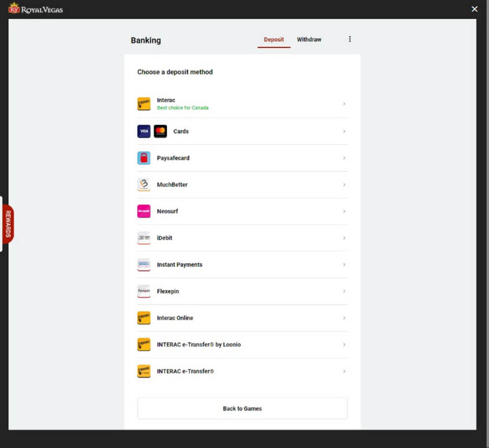The image size is (489, 448).
Task: Select the Interac Online label
Action: point(175,318)
